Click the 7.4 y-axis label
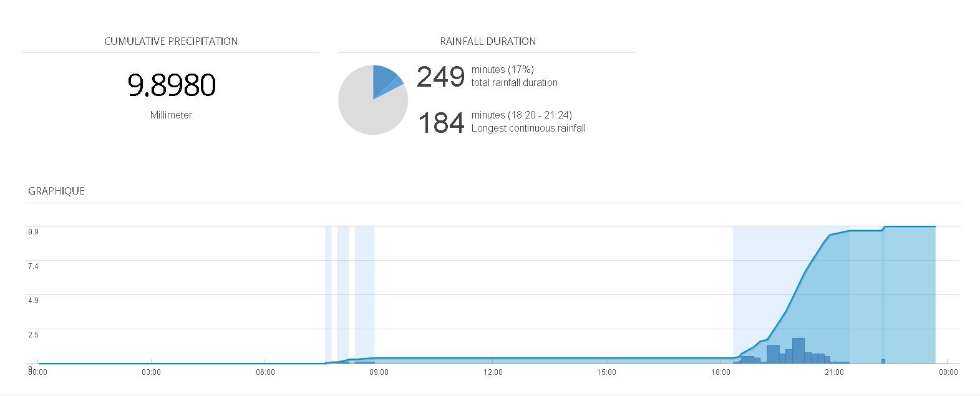 pos(33,266)
